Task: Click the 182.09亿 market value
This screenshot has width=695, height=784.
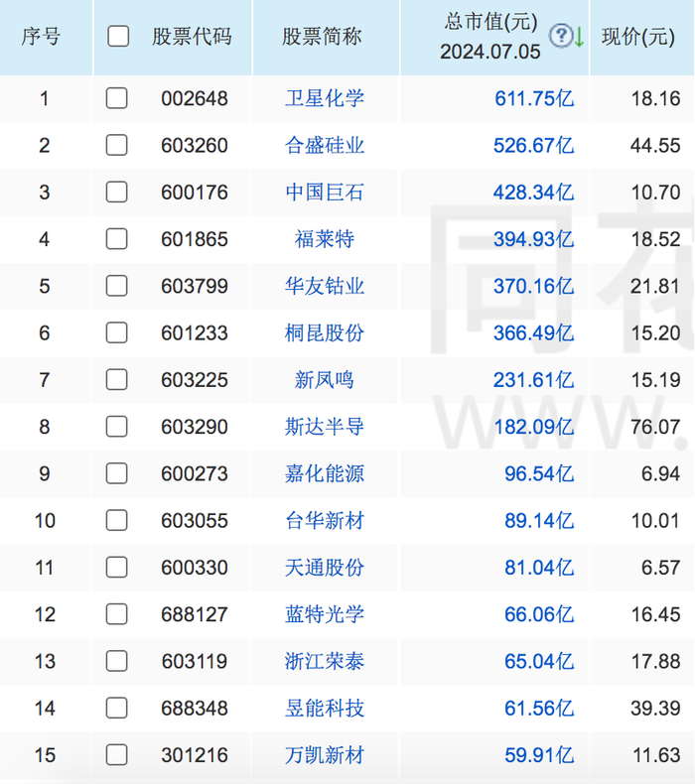Action: tap(534, 427)
